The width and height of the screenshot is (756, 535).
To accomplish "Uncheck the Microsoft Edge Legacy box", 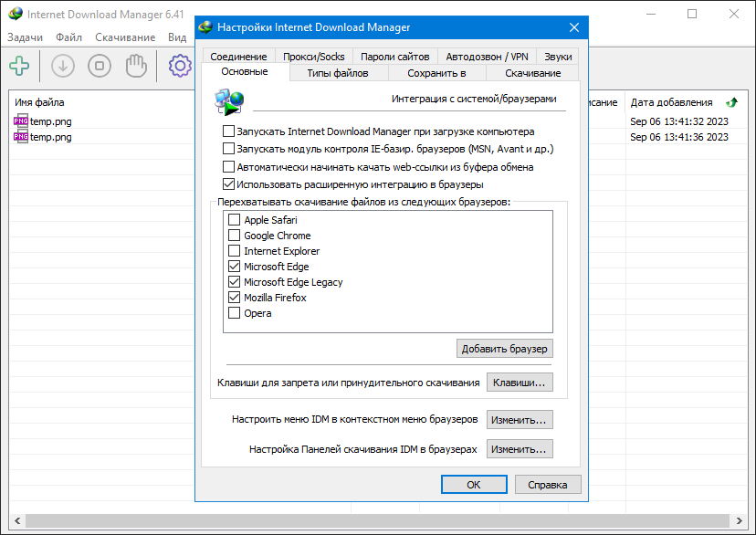I will pos(234,281).
